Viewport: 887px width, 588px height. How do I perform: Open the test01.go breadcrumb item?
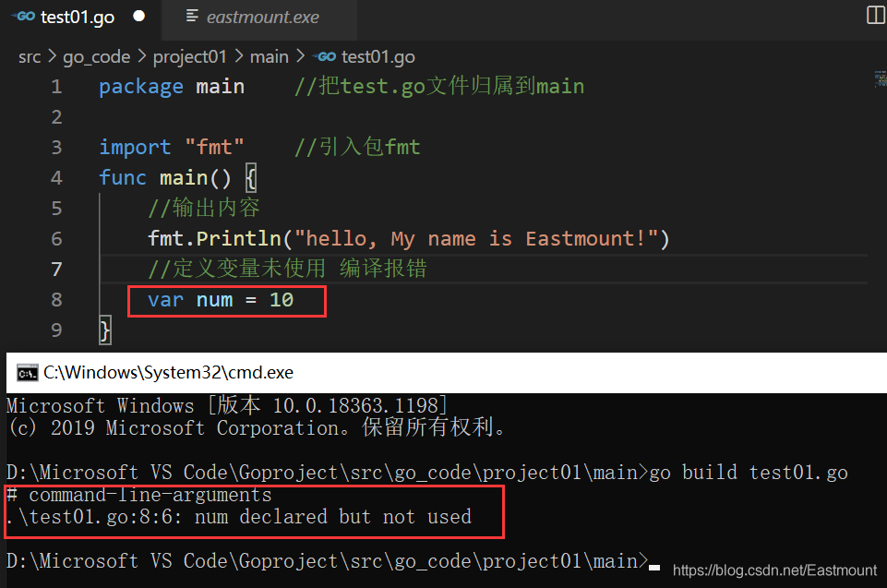pyautogui.click(x=378, y=56)
